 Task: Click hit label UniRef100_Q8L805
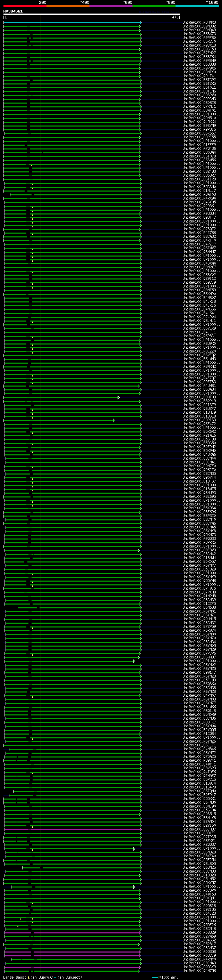[x=199, y=864]
